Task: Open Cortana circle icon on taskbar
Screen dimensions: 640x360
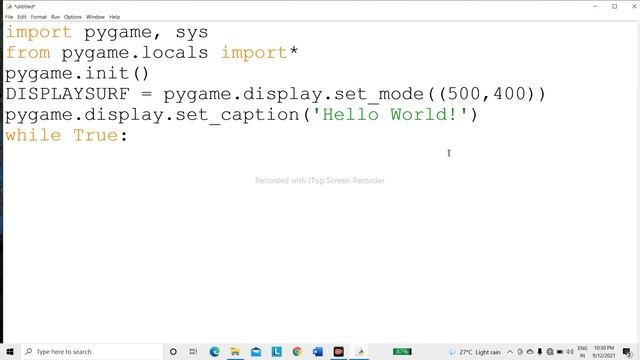Action: click(x=173, y=351)
